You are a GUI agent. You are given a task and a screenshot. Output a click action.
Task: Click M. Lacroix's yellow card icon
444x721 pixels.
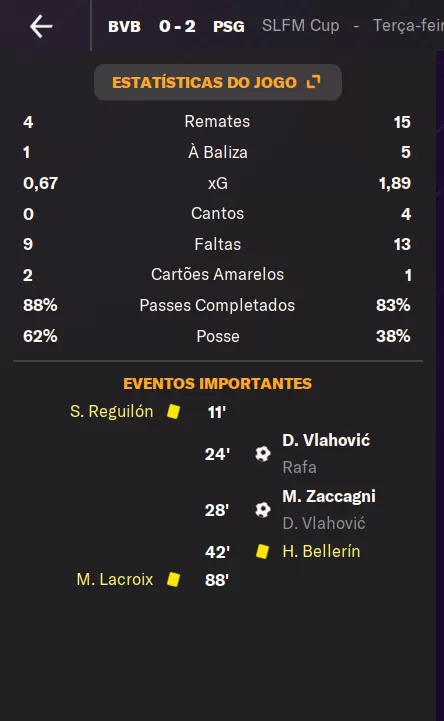click(173, 579)
